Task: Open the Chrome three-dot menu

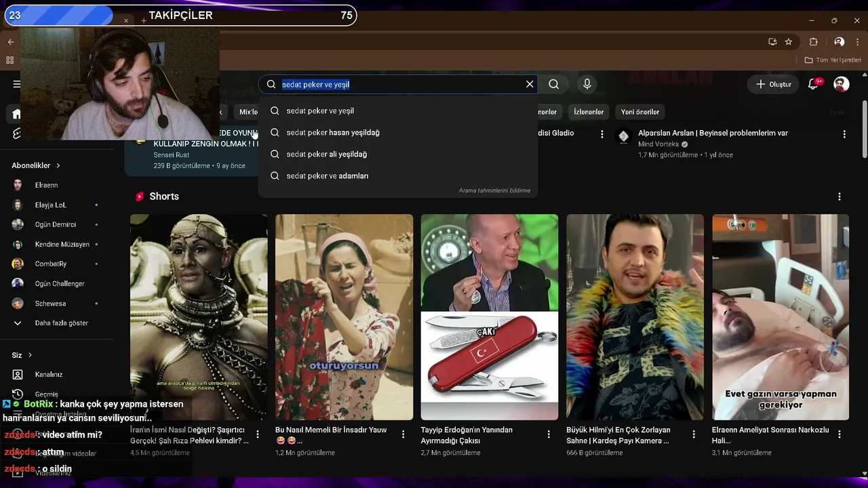Action: (x=858, y=41)
